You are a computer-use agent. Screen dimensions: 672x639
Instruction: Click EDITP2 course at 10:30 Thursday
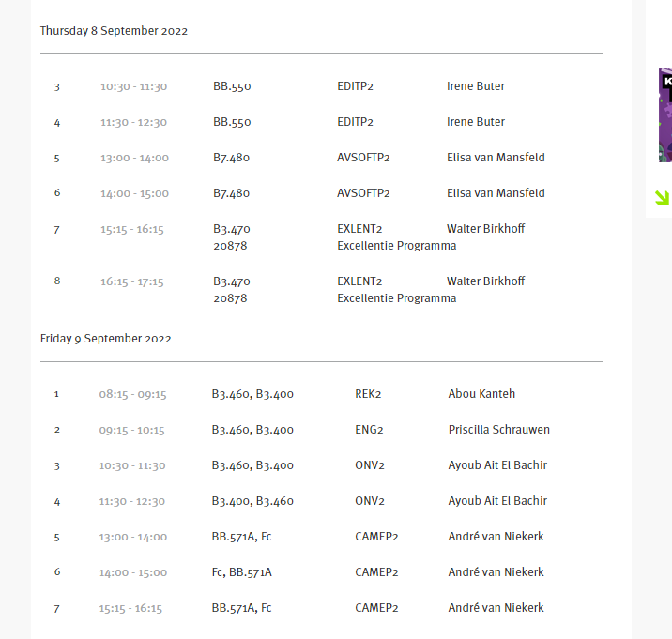click(x=355, y=86)
